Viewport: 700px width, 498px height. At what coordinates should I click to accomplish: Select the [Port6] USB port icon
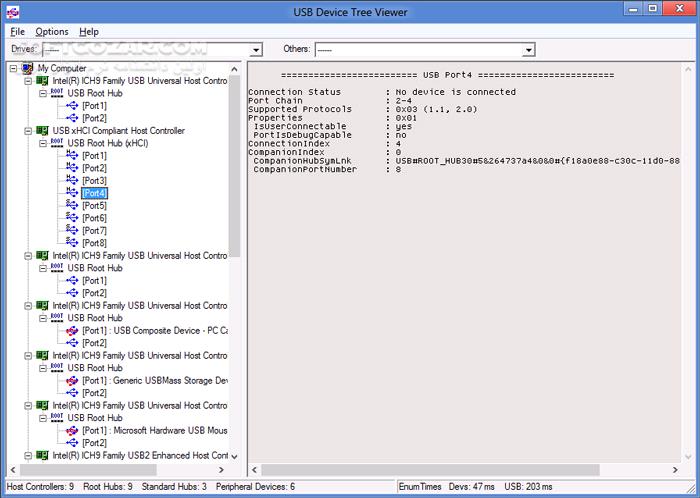coord(72,218)
